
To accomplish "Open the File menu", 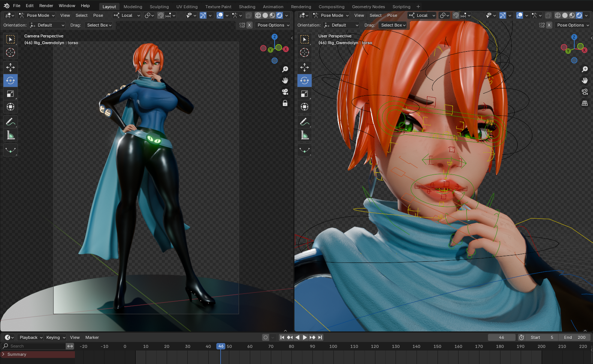I will (16, 6).
